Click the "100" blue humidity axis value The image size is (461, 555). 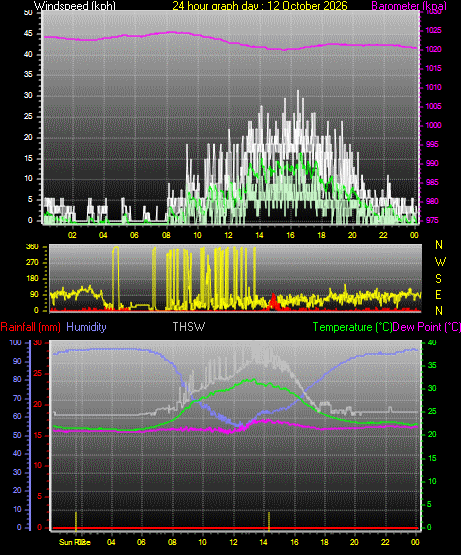[15, 343]
